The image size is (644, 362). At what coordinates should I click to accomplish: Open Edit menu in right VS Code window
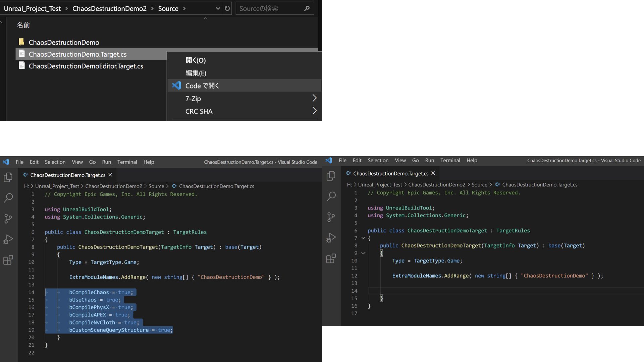pyautogui.click(x=357, y=161)
